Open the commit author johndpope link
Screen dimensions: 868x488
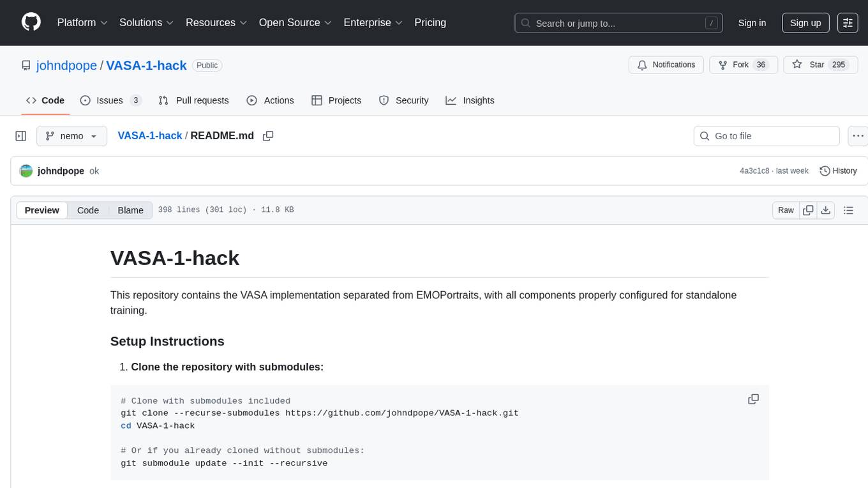[x=61, y=171]
